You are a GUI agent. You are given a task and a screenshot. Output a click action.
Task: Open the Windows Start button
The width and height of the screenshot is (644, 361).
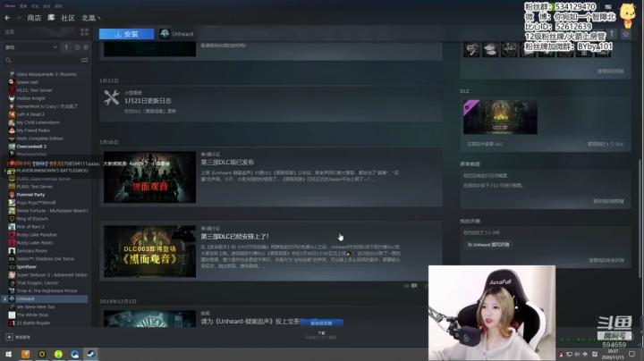[9, 354]
